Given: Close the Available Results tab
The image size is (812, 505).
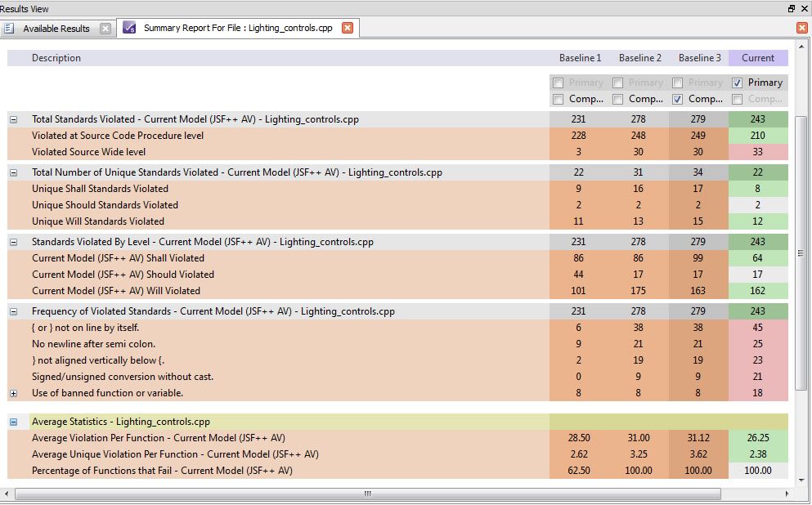Looking at the screenshot, I should click(105, 29).
